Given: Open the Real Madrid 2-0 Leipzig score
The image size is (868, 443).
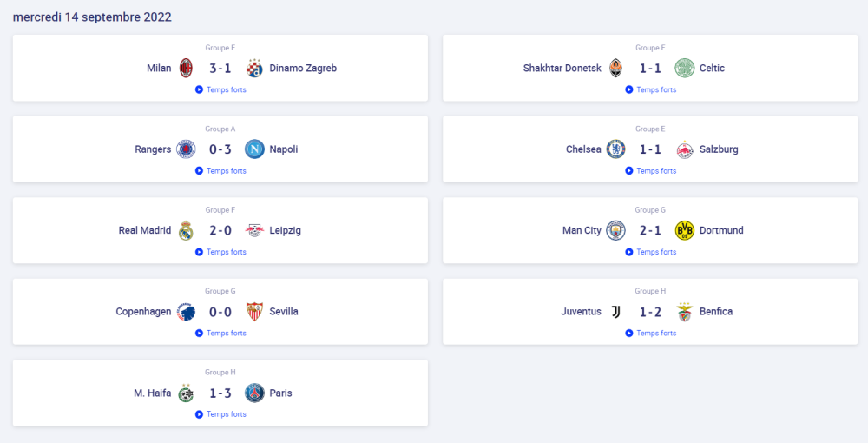Looking at the screenshot, I should (220, 230).
